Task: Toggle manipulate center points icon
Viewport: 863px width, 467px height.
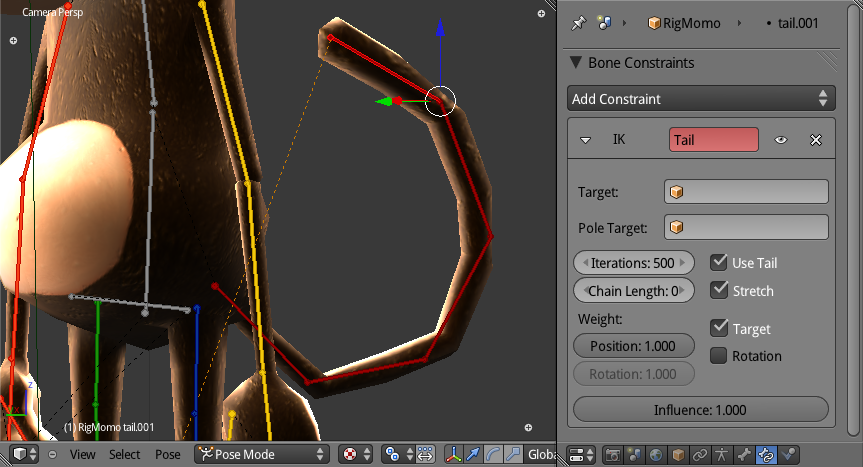Action: pos(425,454)
